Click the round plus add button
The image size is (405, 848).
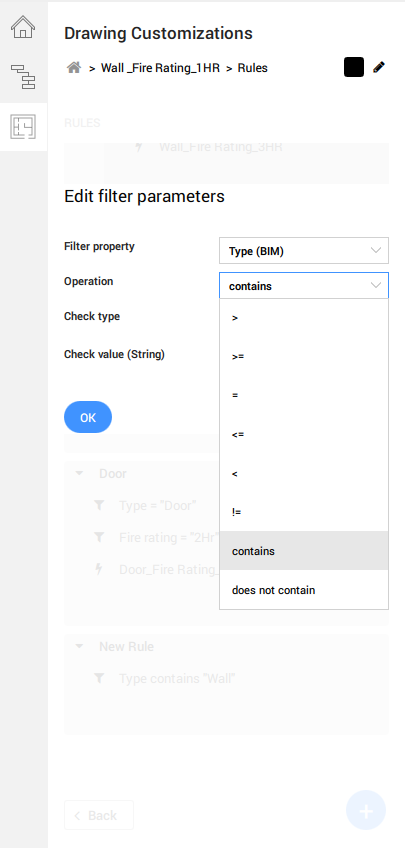click(x=366, y=810)
